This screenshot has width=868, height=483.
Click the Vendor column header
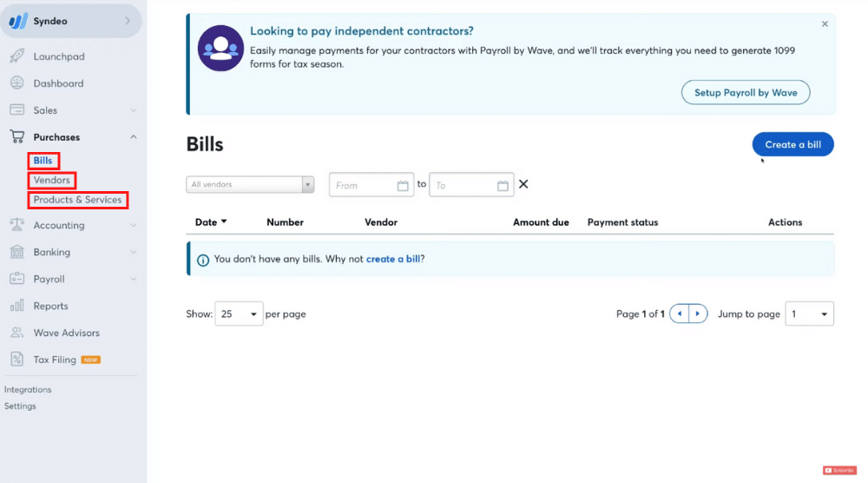tap(381, 222)
